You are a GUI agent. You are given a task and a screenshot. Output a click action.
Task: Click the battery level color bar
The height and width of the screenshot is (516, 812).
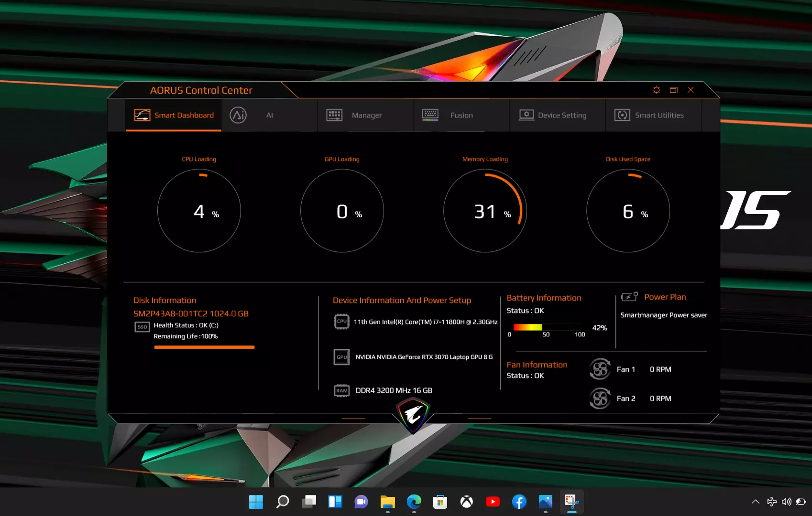point(527,327)
